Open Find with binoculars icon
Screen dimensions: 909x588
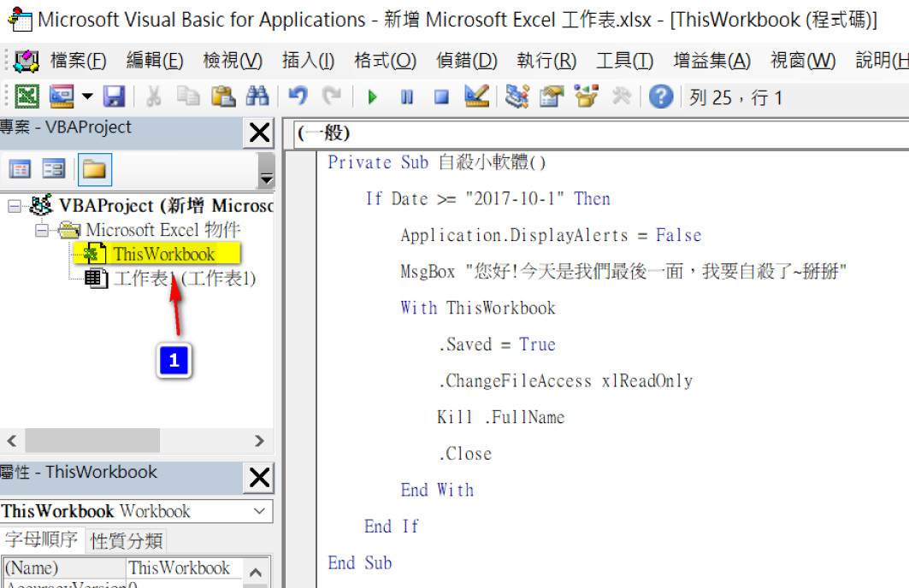click(x=257, y=97)
